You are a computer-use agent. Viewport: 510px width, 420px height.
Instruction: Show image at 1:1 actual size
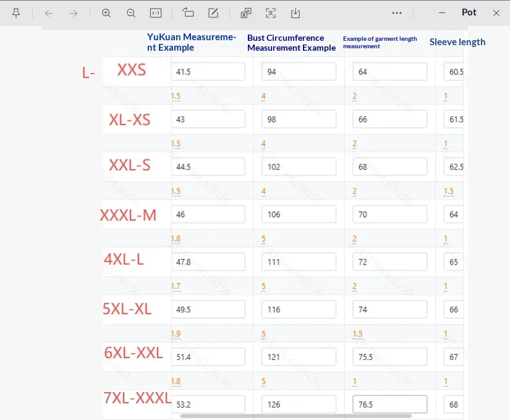coord(156,13)
